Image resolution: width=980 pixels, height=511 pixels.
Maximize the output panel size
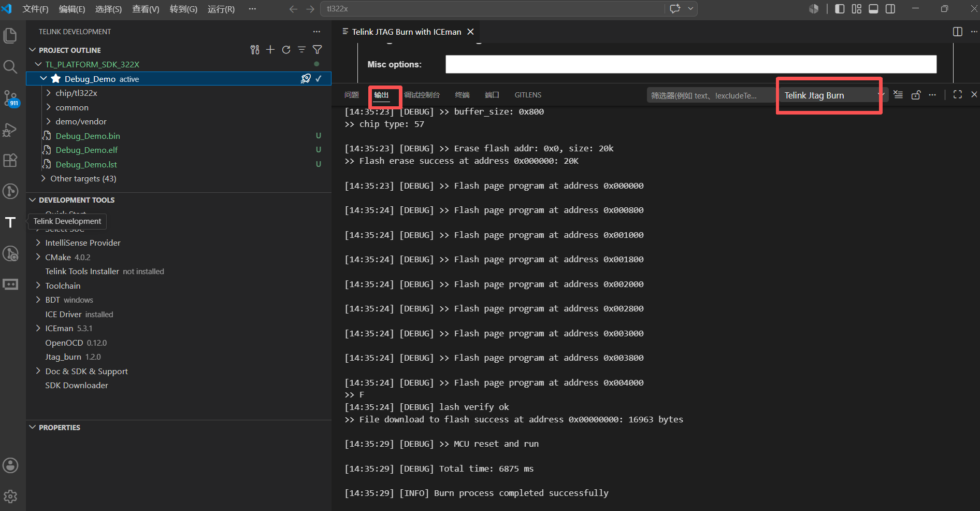(x=958, y=95)
